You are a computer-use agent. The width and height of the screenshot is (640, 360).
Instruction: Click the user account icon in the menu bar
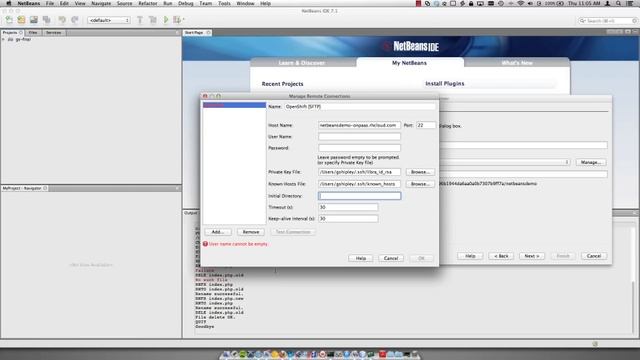click(x=608, y=3)
